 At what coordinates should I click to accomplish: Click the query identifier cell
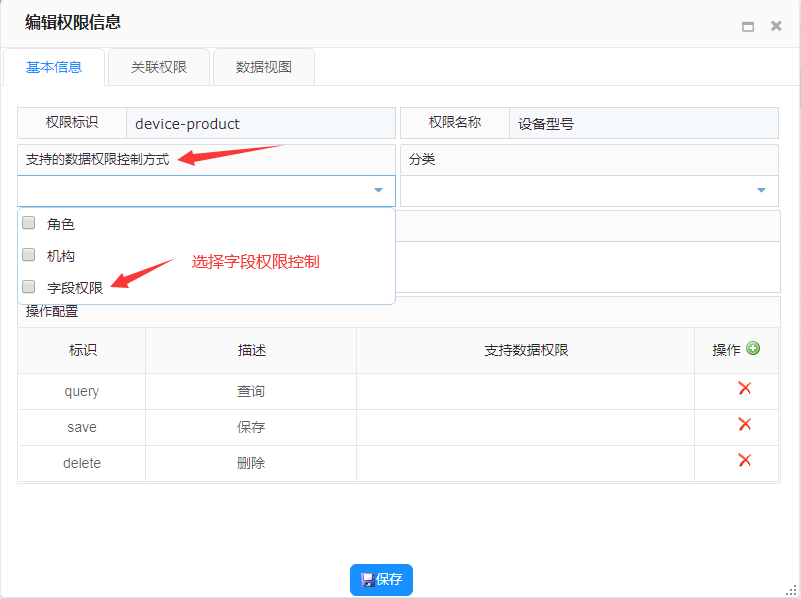[x=82, y=391]
